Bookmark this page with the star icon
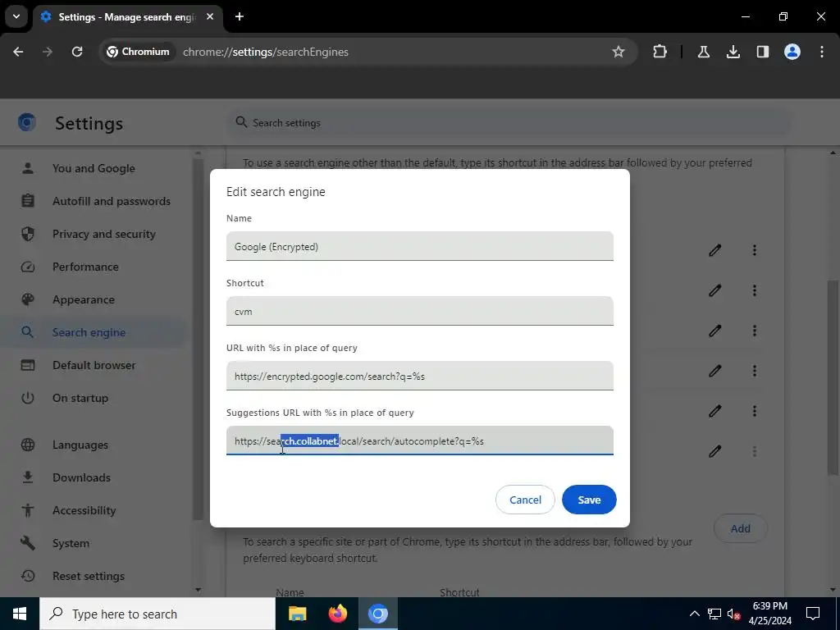Screen dimensions: 840x630 [619, 52]
